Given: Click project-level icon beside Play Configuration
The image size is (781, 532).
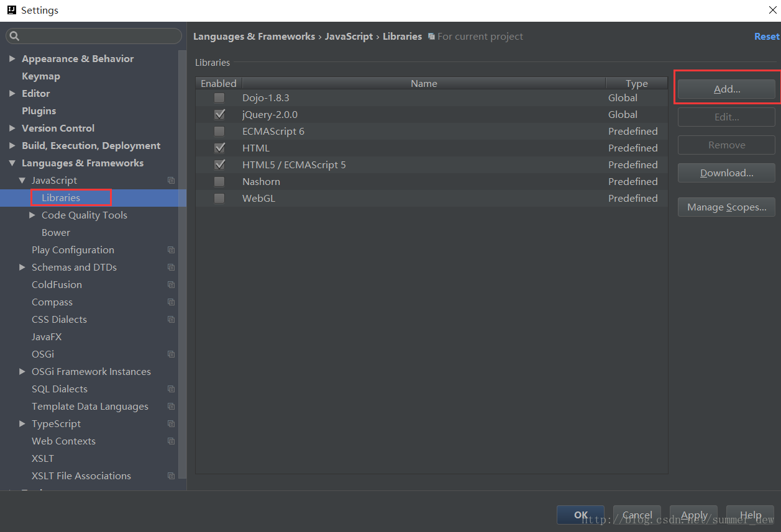Looking at the screenshot, I should click(171, 250).
